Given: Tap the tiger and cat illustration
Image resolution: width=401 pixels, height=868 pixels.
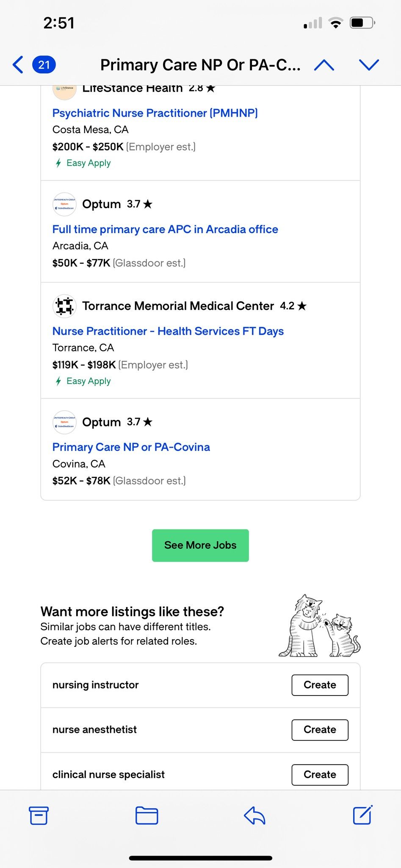Looking at the screenshot, I should click(319, 626).
